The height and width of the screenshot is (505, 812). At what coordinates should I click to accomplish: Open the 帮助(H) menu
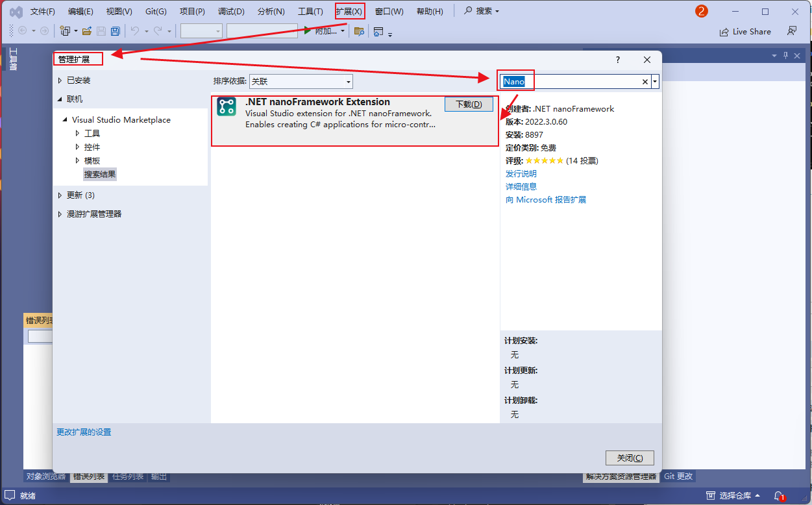pyautogui.click(x=430, y=12)
